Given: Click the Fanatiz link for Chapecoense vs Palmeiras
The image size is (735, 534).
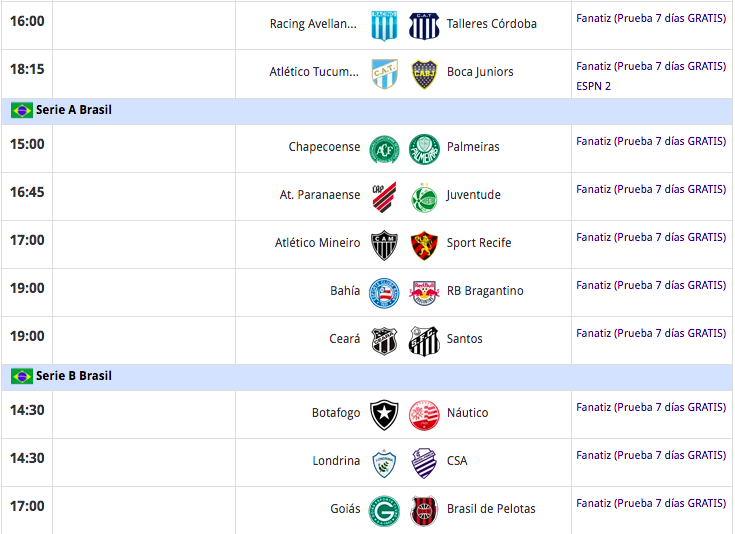Looking at the screenshot, I should pyautogui.click(x=651, y=141).
